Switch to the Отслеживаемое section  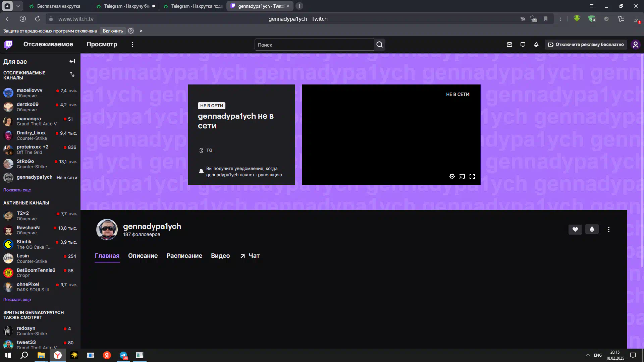(48, 44)
